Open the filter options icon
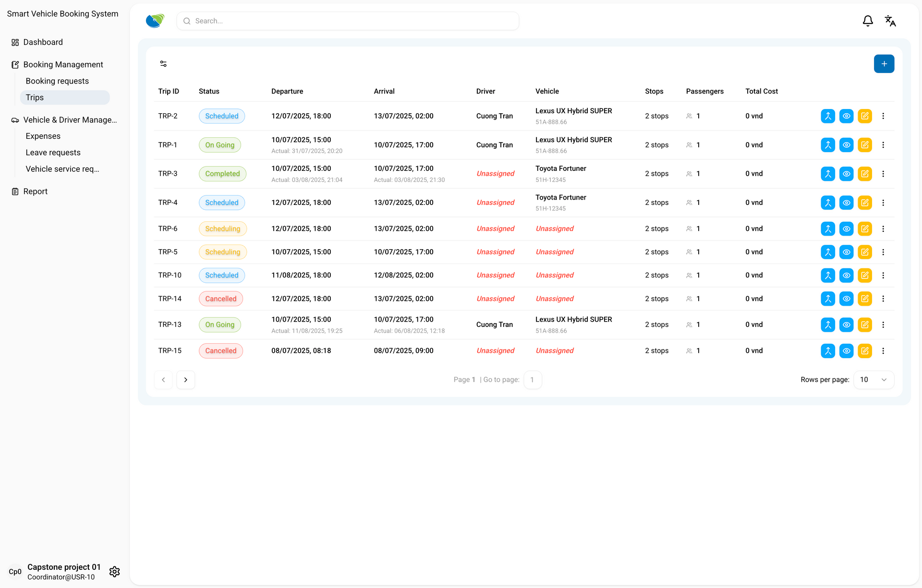 (163, 64)
